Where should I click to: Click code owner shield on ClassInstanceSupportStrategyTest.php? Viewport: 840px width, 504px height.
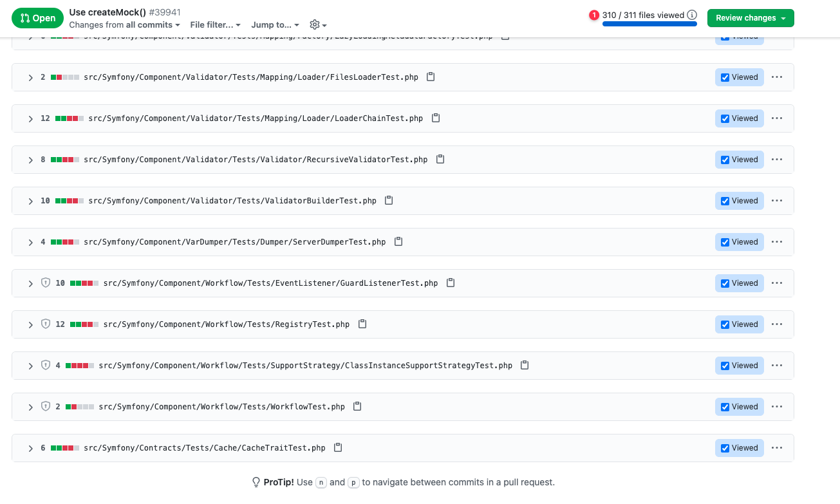point(46,365)
